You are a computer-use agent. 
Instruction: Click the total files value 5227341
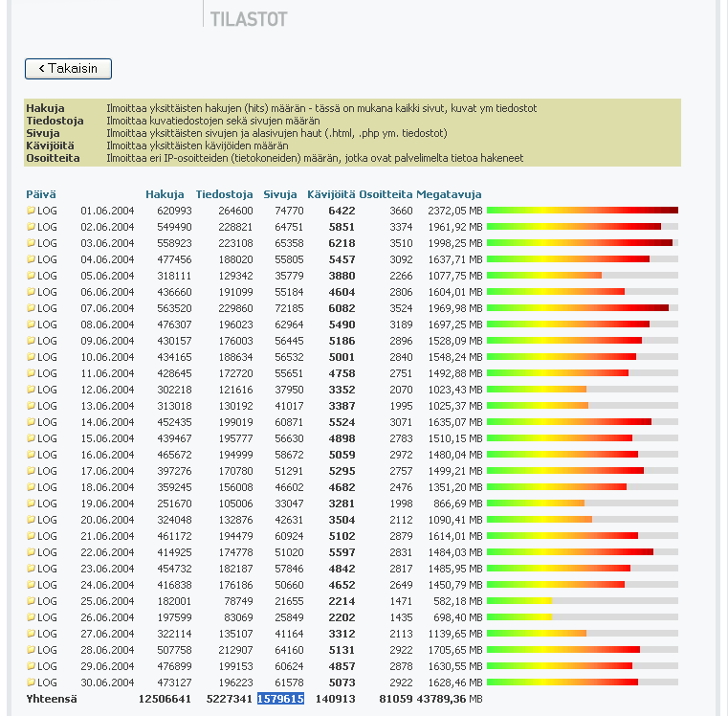[x=230, y=699]
